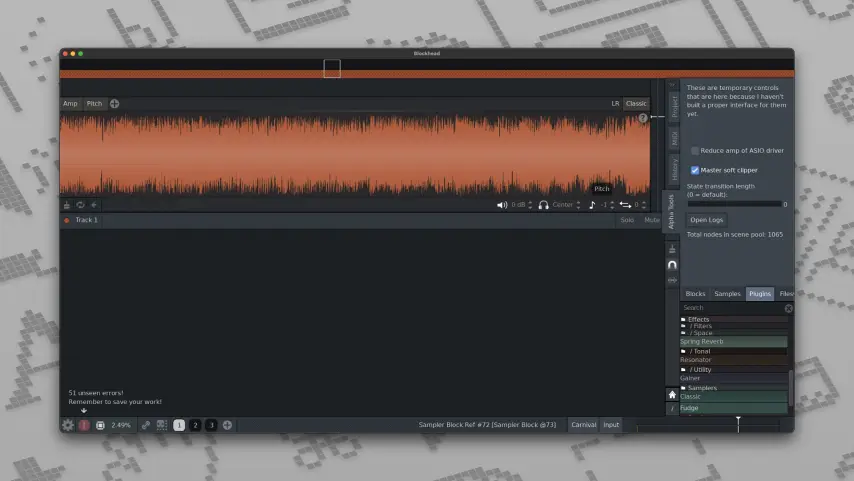Uncheck Master soft clipper

(695, 170)
